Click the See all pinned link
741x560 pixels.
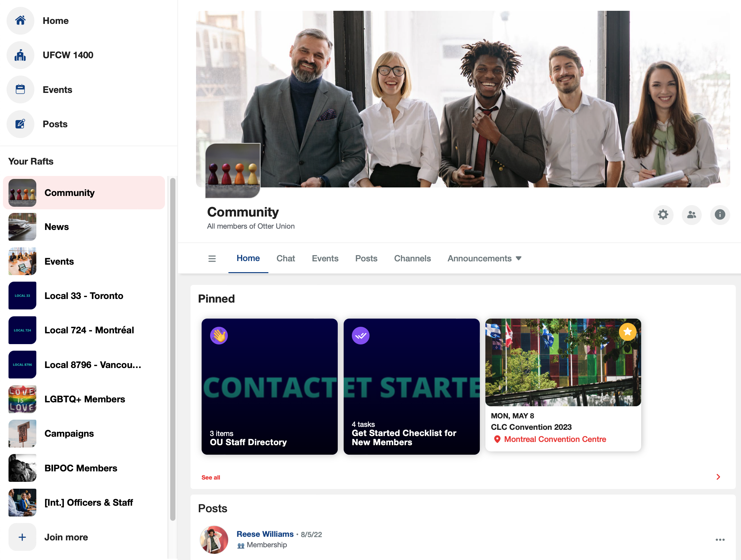tap(211, 477)
